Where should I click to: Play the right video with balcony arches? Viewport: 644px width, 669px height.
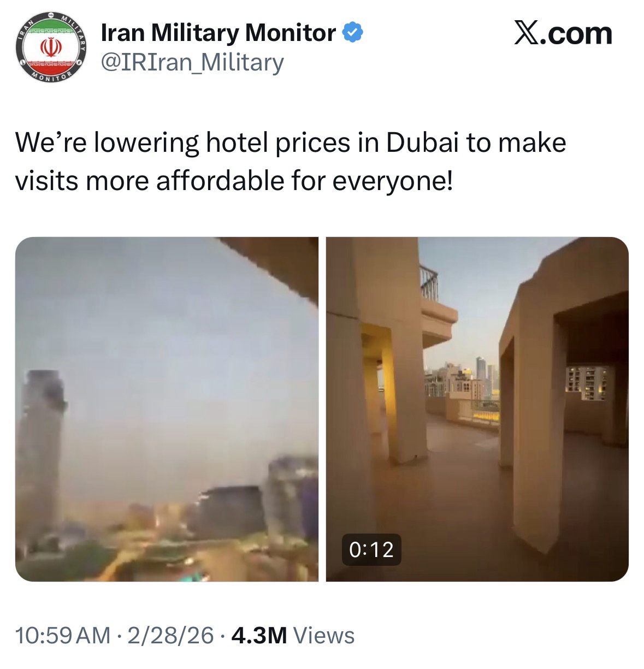pos(477,409)
